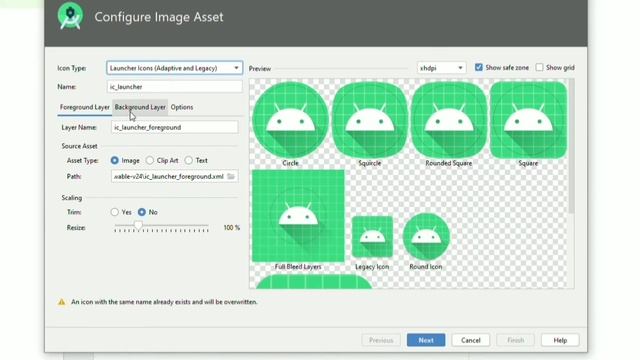Open the Icon Type dropdown
The width and height of the screenshot is (640, 360).
tap(175, 68)
